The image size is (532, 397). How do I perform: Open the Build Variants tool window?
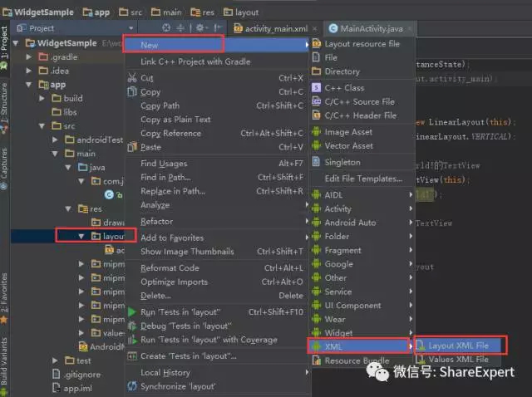[x=4, y=365]
